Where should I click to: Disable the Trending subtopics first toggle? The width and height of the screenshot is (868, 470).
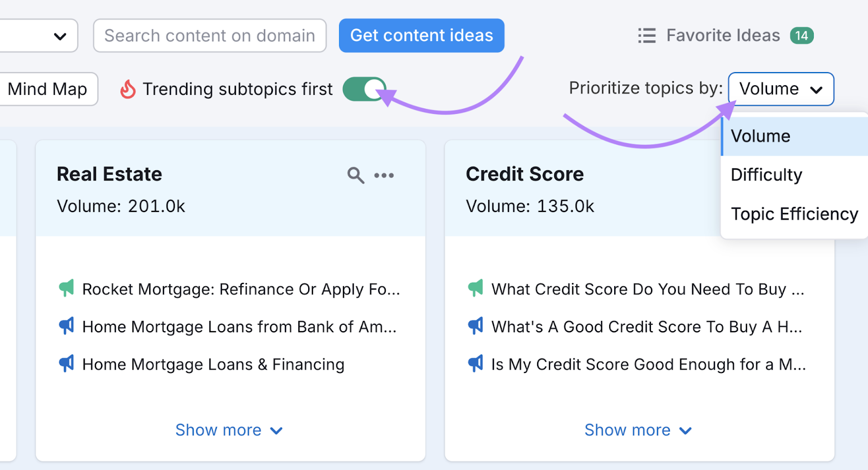[x=364, y=89]
